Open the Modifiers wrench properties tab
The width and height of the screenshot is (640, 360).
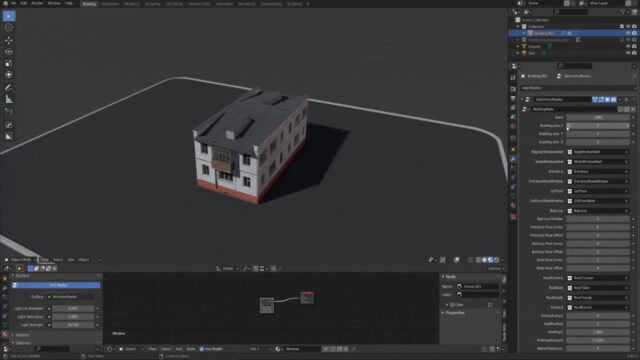[513, 158]
